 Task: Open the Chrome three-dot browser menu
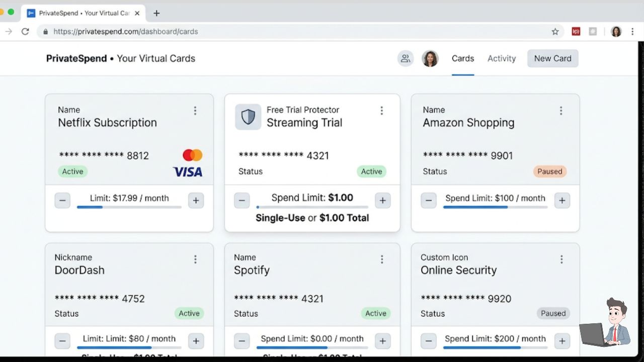pos(632,31)
